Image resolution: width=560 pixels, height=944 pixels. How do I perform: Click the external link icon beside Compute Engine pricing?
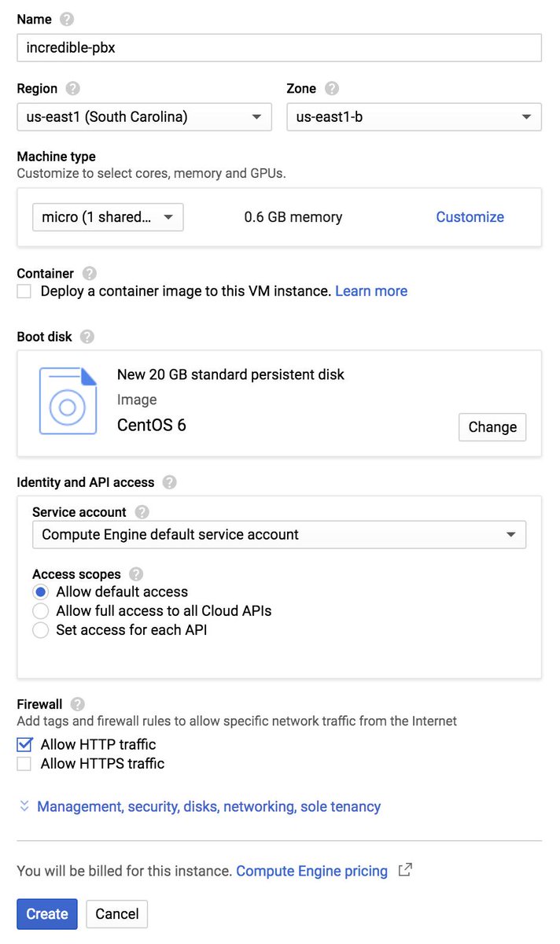click(405, 870)
